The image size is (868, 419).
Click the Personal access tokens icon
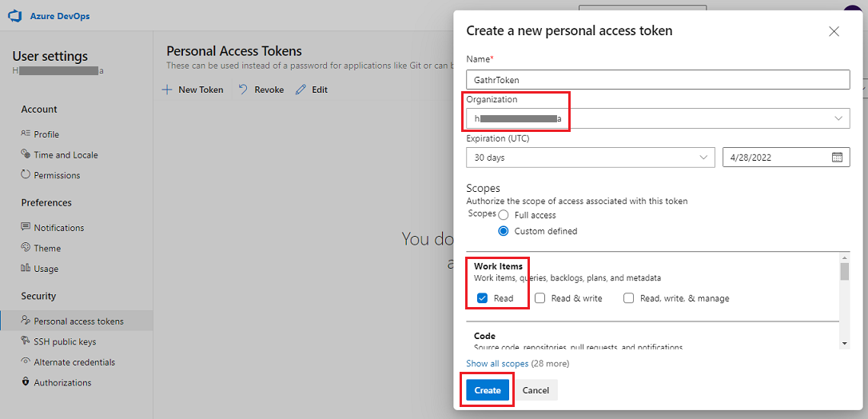pyautogui.click(x=26, y=320)
